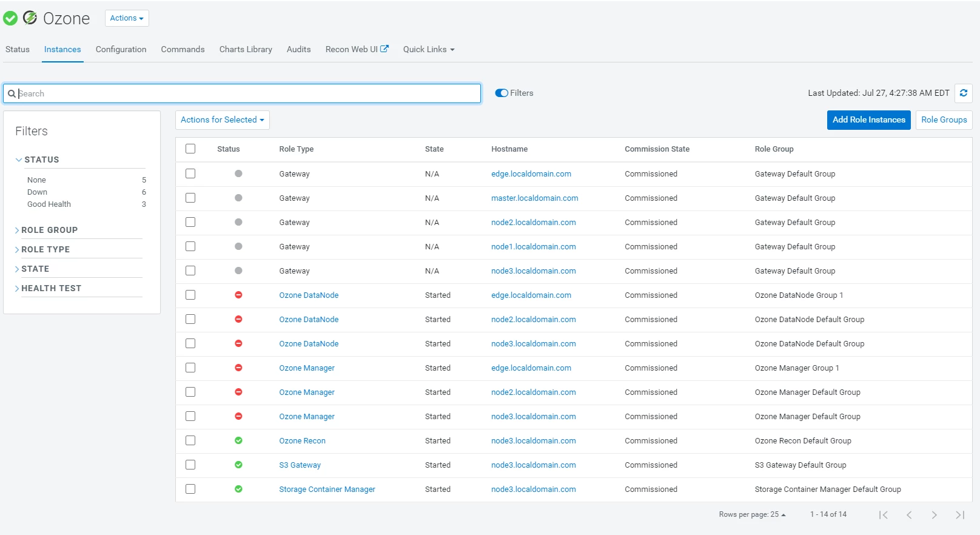Click the Add Role Instances button
The image size is (980, 535).
[x=869, y=119]
